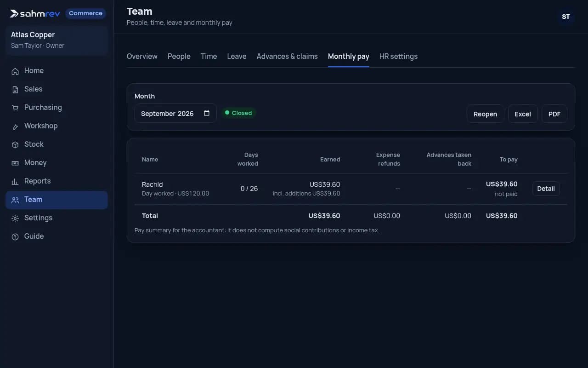Click the Money banknote icon

[15, 163]
